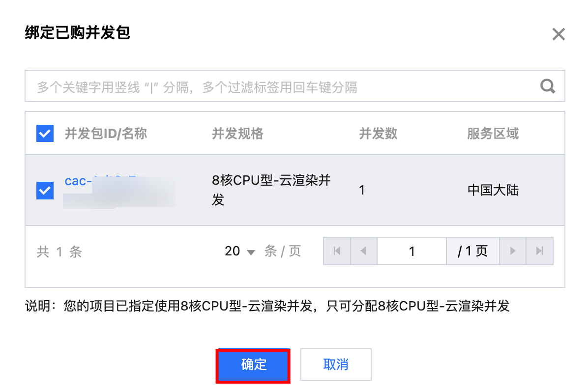Jump to the last page
Image resolution: width=588 pixels, height=391 pixels.
[539, 251]
